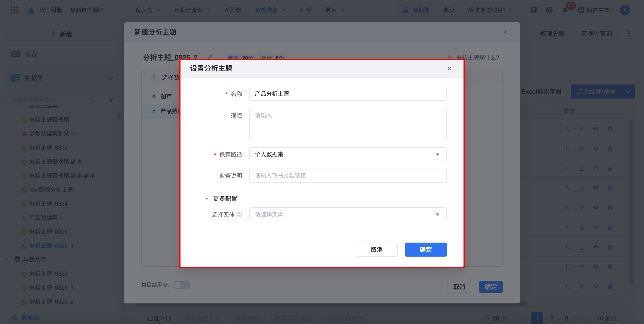Click the dataset filter icon next to search
This screenshot has height=324, width=644.
[111, 99]
